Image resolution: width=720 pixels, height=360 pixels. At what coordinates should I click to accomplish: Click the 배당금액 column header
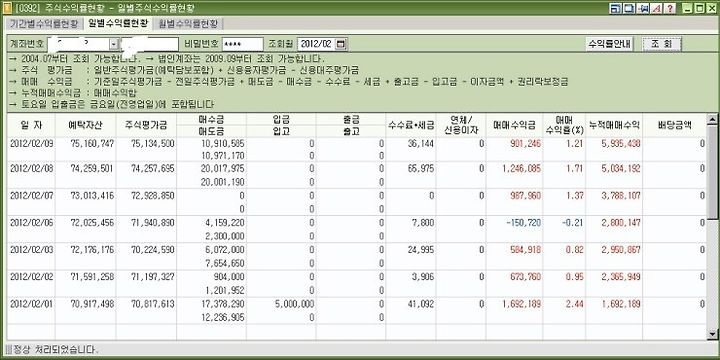pyautogui.click(x=675, y=125)
